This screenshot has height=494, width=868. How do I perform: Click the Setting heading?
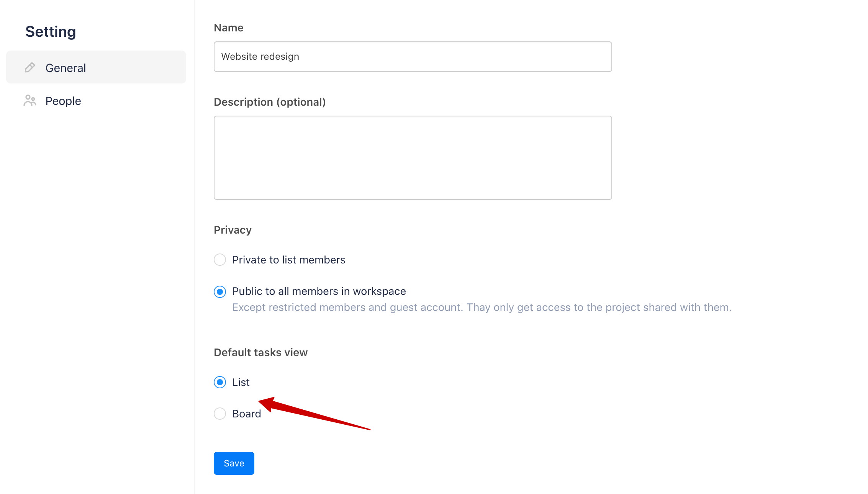50,31
